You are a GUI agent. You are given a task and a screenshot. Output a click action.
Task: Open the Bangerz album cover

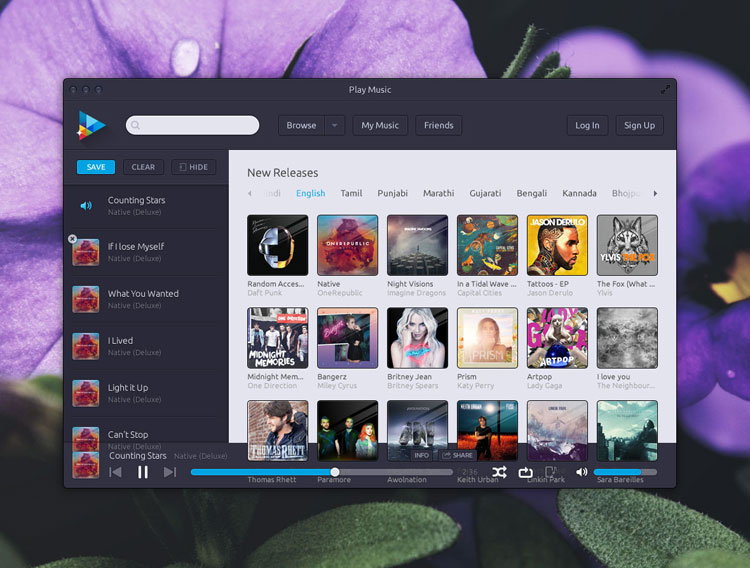[x=347, y=338]
